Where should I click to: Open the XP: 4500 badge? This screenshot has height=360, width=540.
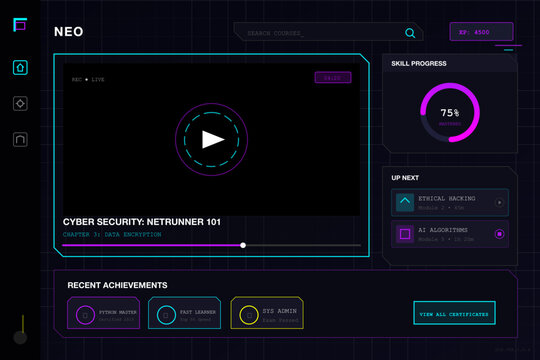pos(481,32)
